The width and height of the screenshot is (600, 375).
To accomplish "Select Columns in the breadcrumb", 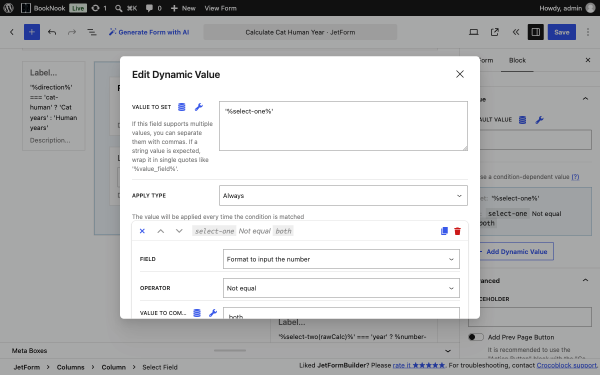I will coord(70,367).
